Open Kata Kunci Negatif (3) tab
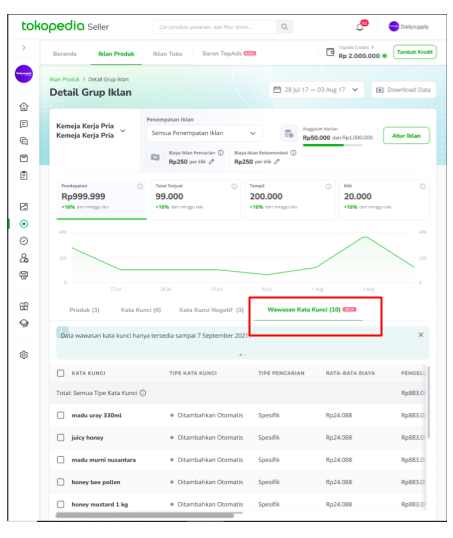The width and height of the screenshot is (453, 538). coord(211,310)
